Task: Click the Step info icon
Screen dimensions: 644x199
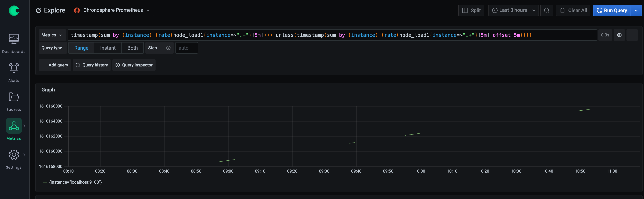Action: 168,48
